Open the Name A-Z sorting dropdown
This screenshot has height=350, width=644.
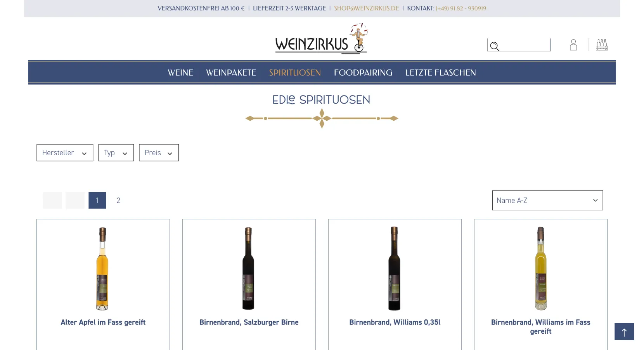coord(547,200)
